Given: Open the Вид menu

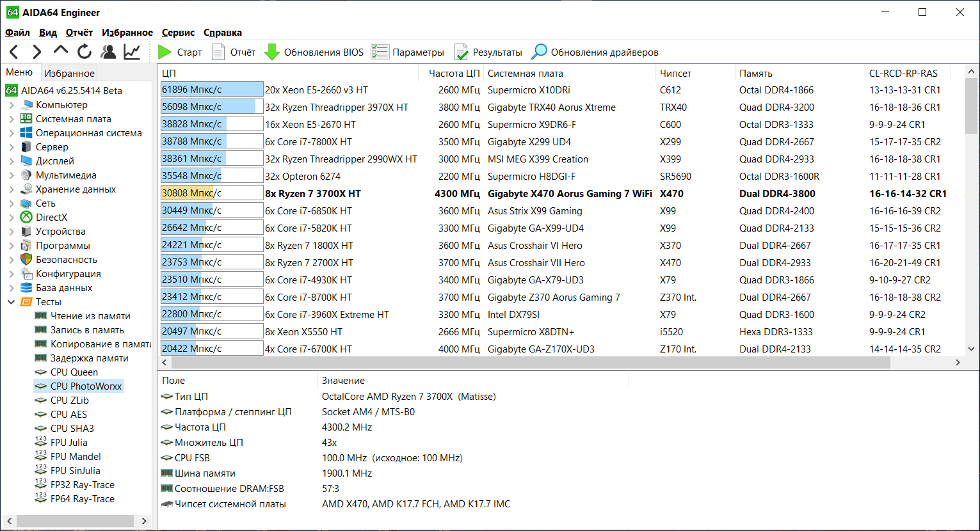Looking at the screenshot, I should [48, 33].
